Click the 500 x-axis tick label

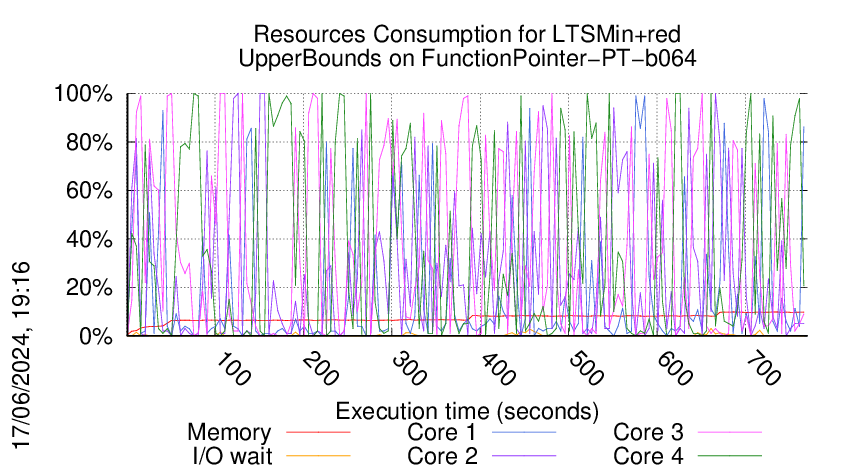click(587, 369)
